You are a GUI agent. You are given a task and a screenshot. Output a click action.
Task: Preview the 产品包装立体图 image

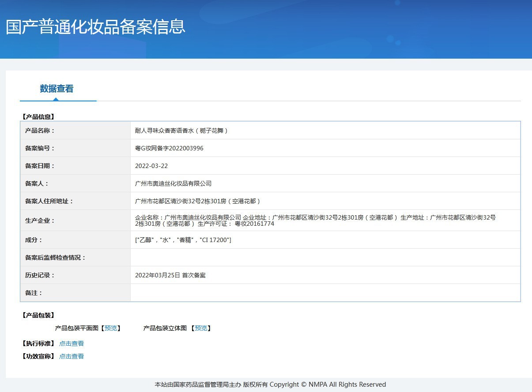coord(201,328)
